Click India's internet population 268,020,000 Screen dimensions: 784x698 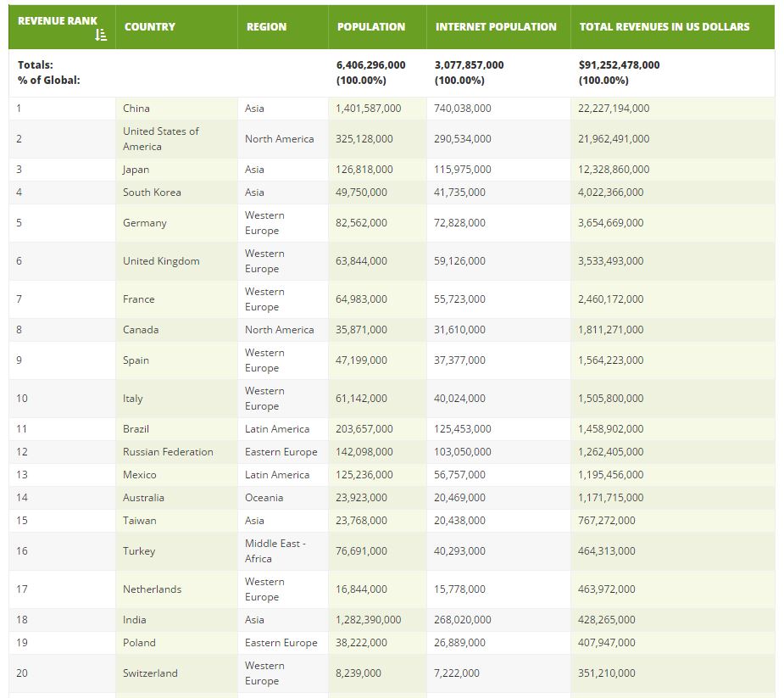click(463, 620)
